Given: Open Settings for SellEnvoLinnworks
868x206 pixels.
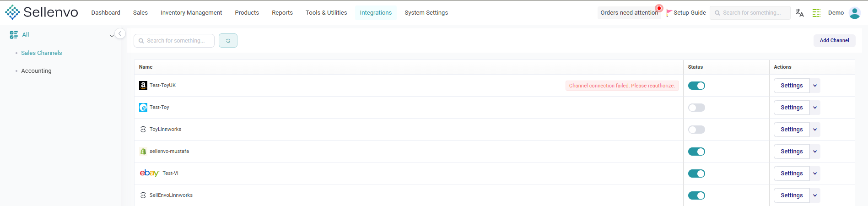Looking at the screenshot, I should (x=792, y=195).
